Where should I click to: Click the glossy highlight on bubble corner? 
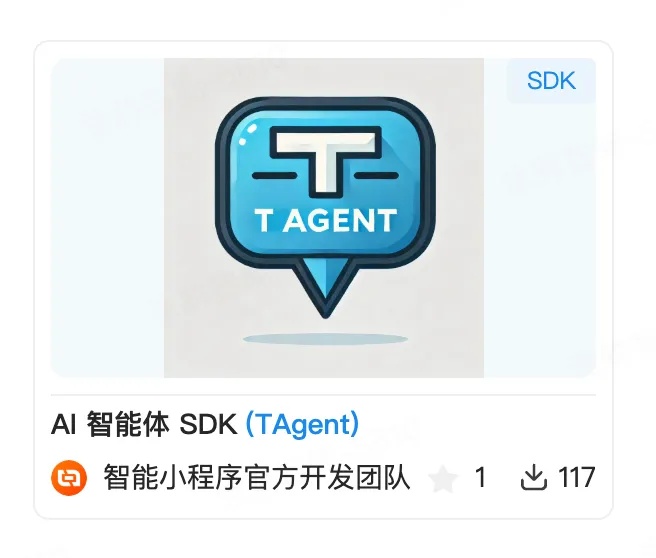(x=248, y=134)
